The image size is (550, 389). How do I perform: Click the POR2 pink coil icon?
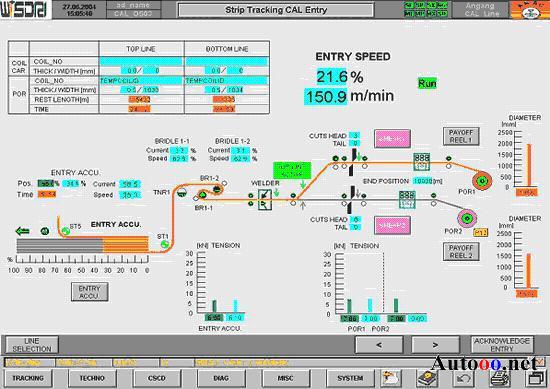coord(467,218)
